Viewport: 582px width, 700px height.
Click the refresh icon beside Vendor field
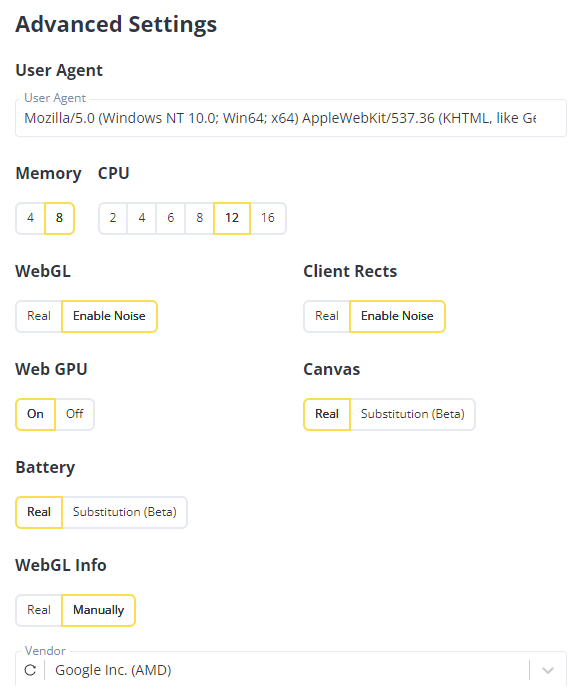click(x=30, y=670)
